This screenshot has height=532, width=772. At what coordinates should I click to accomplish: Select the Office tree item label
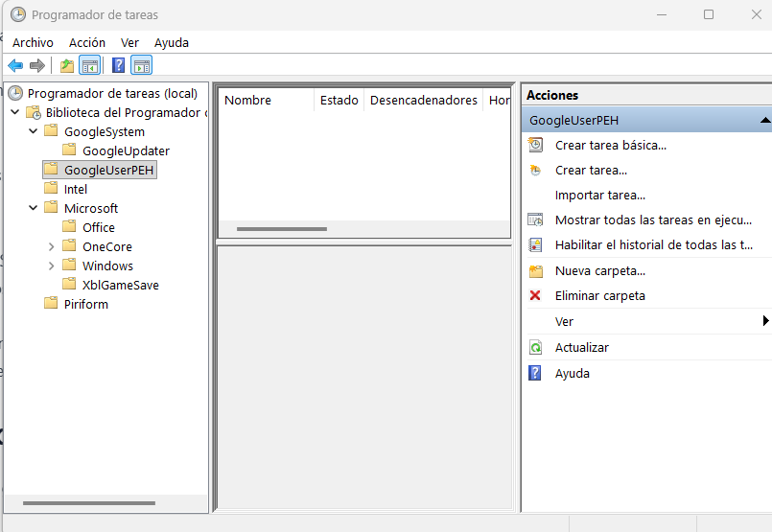pos(99,227)
